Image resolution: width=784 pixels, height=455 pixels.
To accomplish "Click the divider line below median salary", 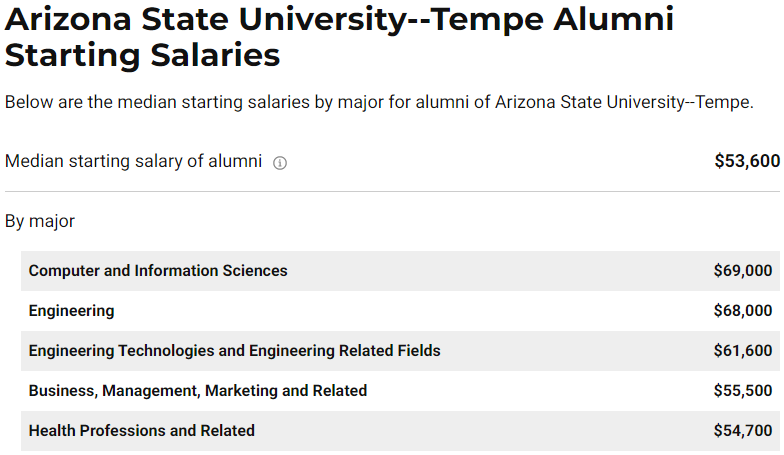I will point(392,192).
